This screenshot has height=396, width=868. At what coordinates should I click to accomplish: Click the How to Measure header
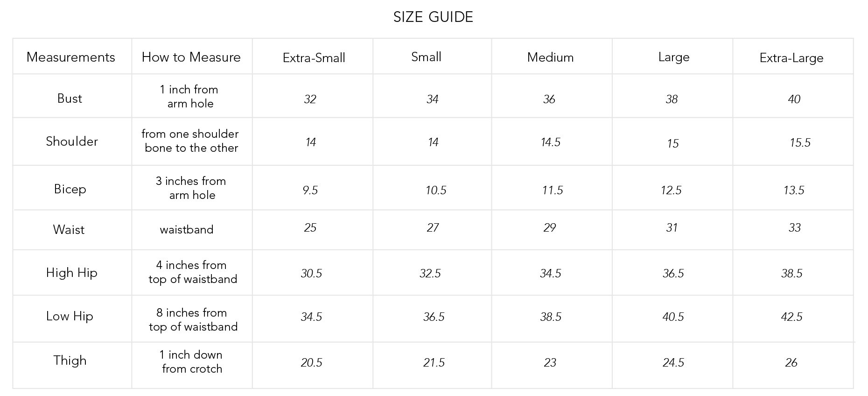(191, 57)
